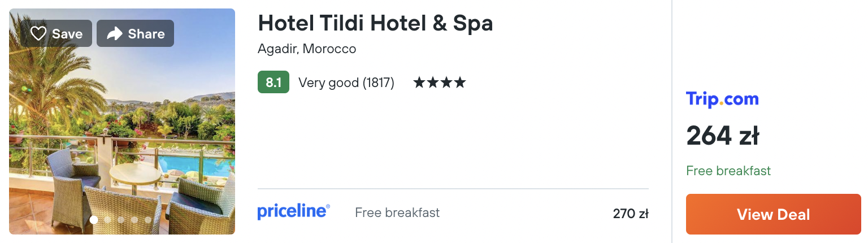The height and width of the screenshot is (243, 868).
Task: Click priceline's Free breakfast label
Action: (397, 213)
